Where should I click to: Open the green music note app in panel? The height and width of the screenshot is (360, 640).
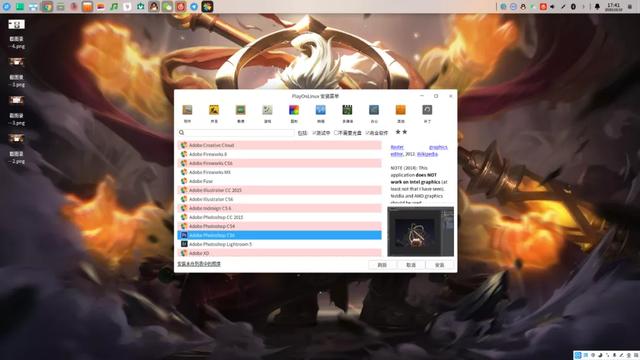[114, 7]
